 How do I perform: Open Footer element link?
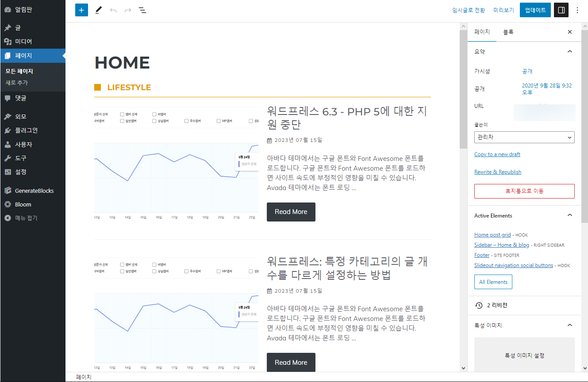[x=482, y=255]
